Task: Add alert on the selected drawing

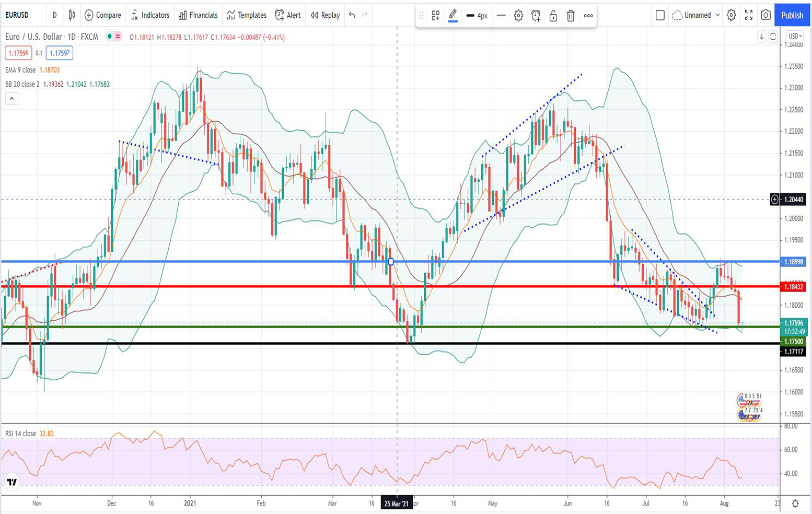Action: 536,16
